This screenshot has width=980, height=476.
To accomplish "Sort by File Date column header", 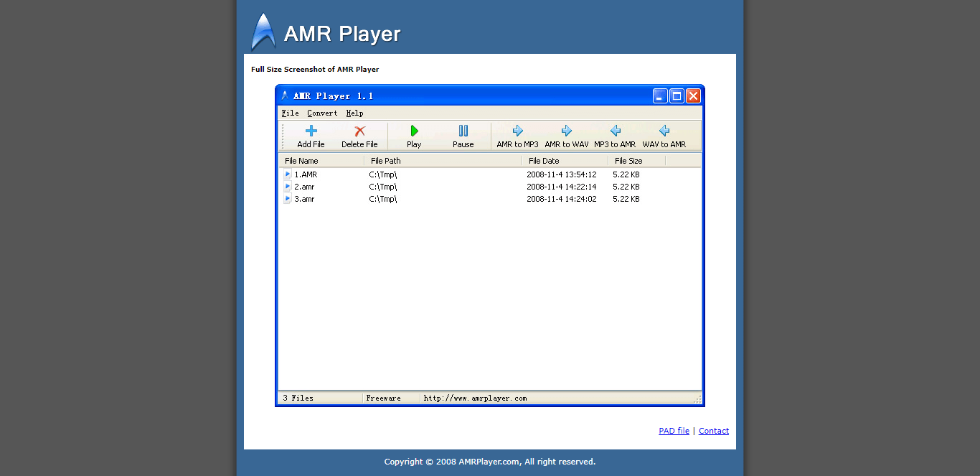I will [565, 161].
